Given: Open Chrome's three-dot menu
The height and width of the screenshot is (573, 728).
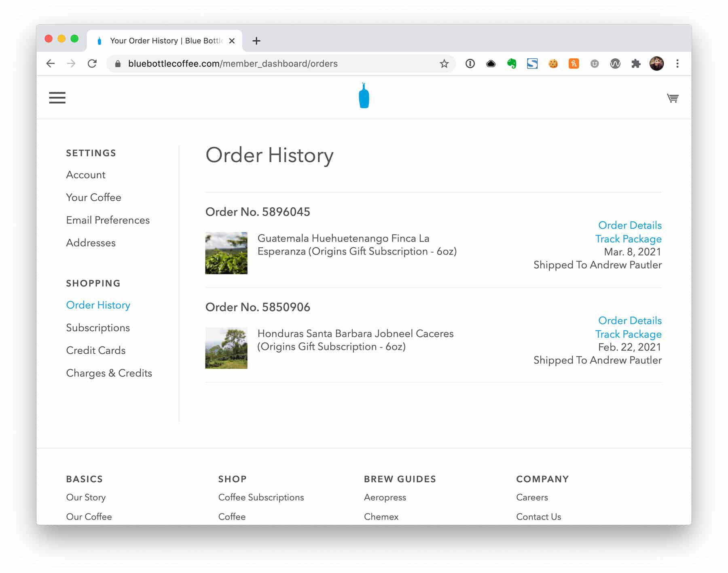Looking at the screenshot, I should click(677, 64).
